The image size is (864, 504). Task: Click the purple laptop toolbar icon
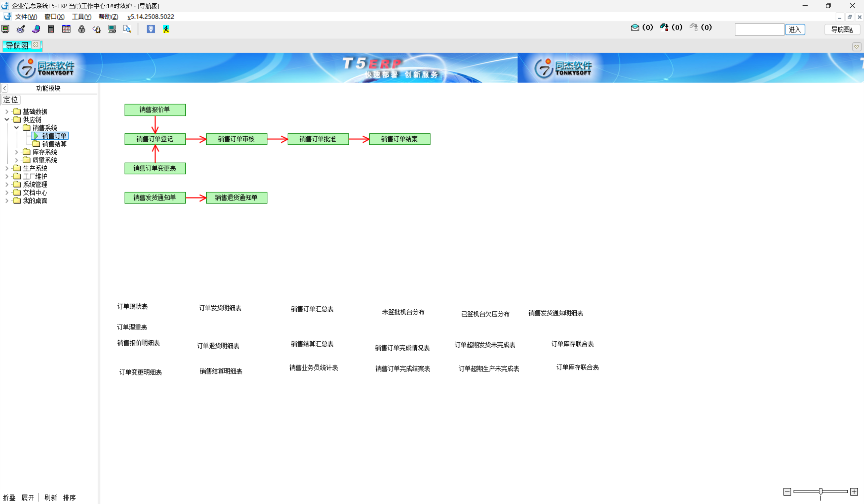click(x=36, y=29)
